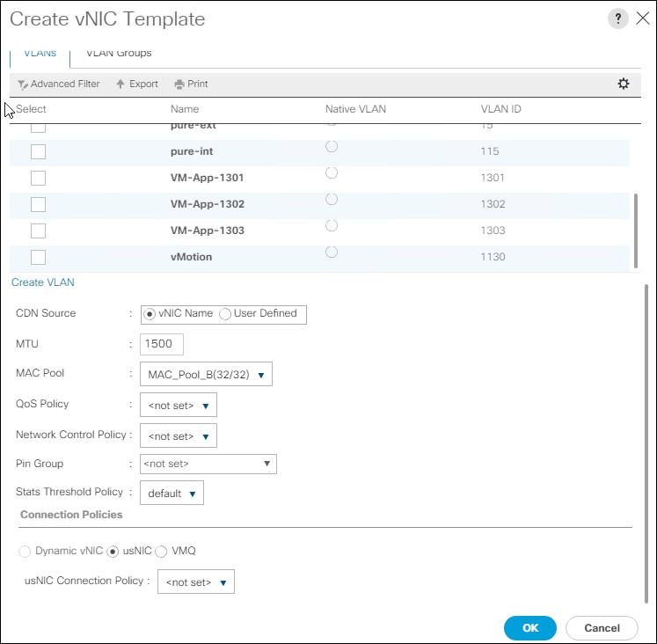Screen dimensions: 657x644
Task: Choose the VMQ connection policy option
Action: tap(161, 552)
